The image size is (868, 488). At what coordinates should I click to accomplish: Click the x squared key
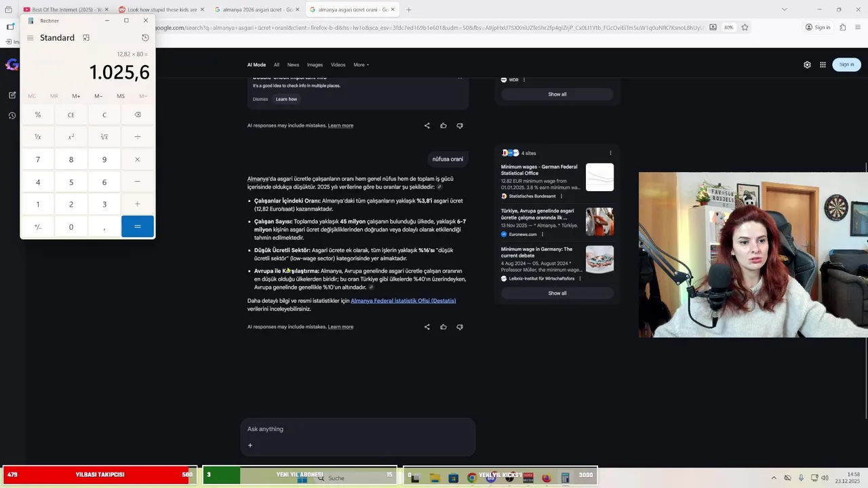click(71, 137)
